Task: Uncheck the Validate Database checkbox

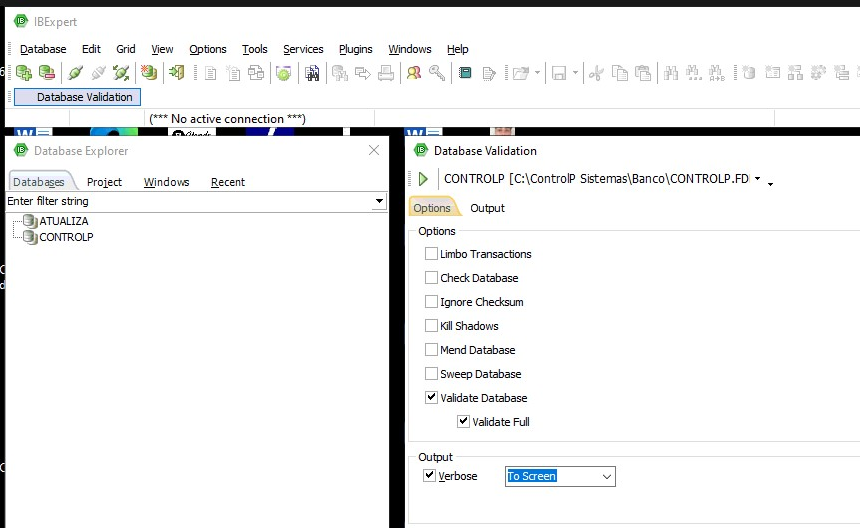Action: (x=431, y=398)
